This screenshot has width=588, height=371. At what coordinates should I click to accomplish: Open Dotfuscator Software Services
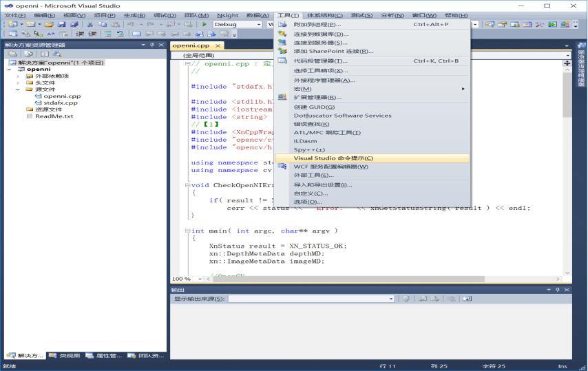[x=372, y=116]
